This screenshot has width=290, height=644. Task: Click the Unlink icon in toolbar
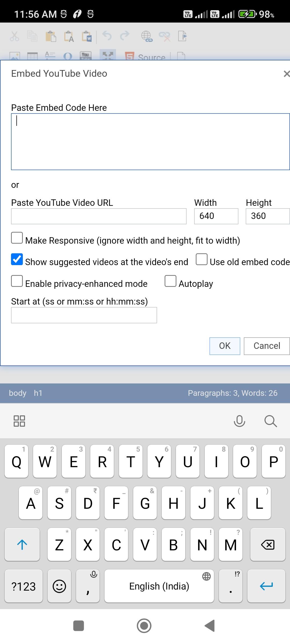(x=165, y=36)
